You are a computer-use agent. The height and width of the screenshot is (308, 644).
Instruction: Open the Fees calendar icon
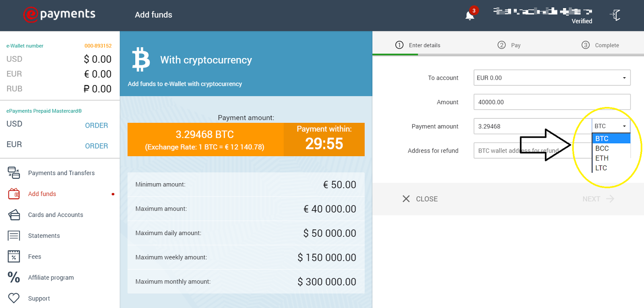tap(14, 256)
